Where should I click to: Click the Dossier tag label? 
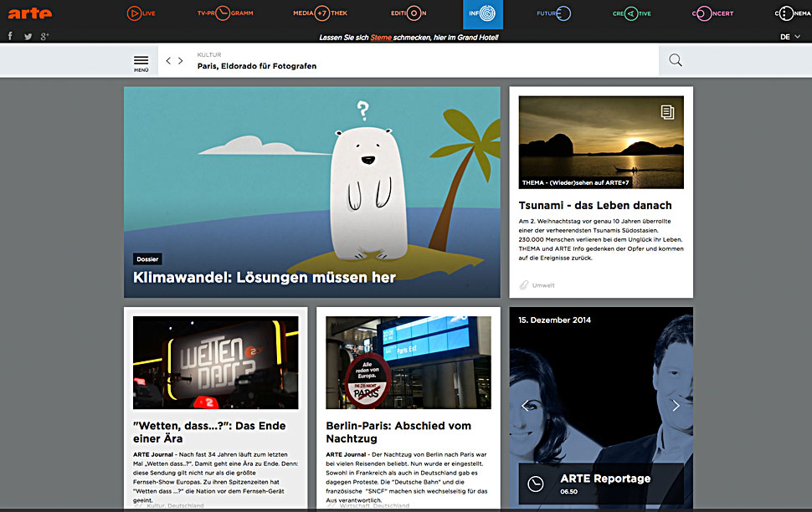[x=147, y=259]
